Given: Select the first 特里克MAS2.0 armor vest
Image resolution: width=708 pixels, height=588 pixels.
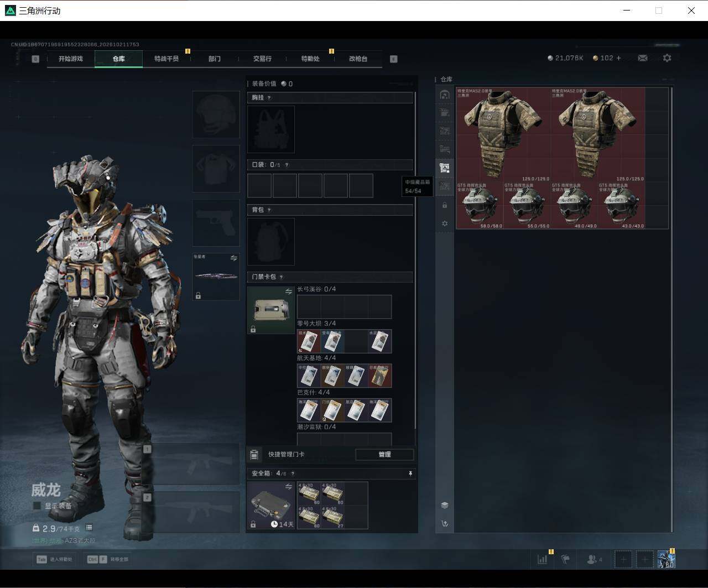Looking at the screenshot, I should [x=503, y=134].
